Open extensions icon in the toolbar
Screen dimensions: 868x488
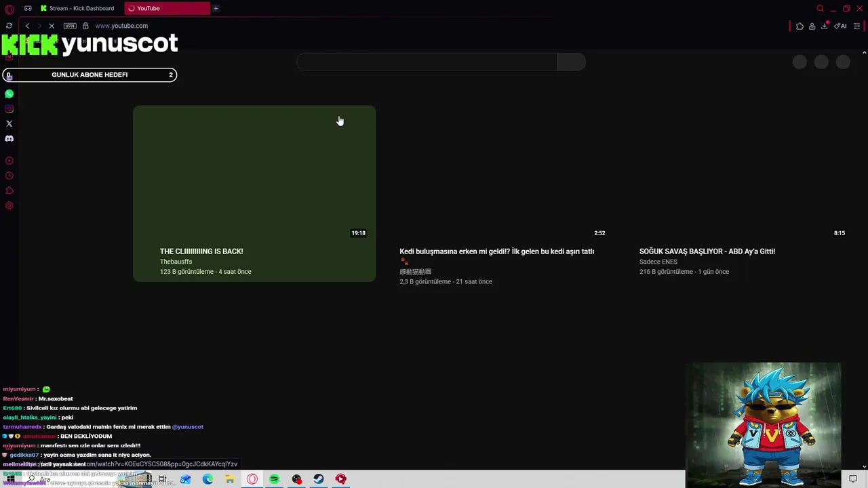800,26
